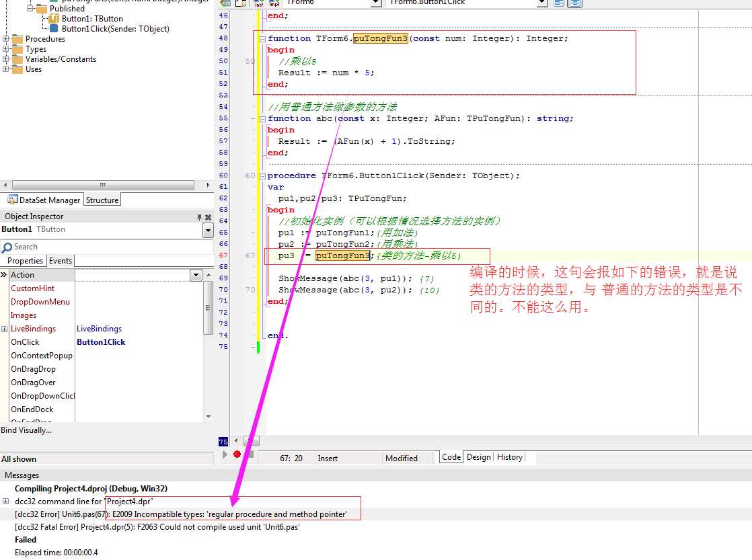Switch to the History tab

coord(509,457)
